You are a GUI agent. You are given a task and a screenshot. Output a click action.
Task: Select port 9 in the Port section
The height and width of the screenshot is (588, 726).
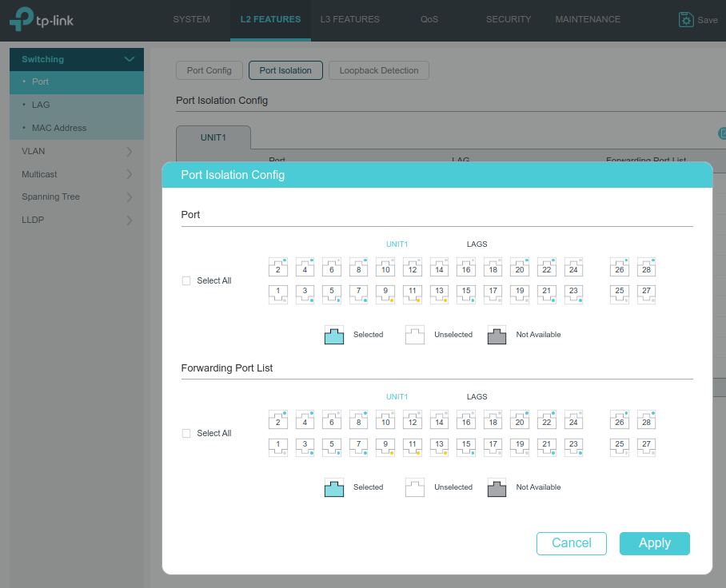coord(385,294)
